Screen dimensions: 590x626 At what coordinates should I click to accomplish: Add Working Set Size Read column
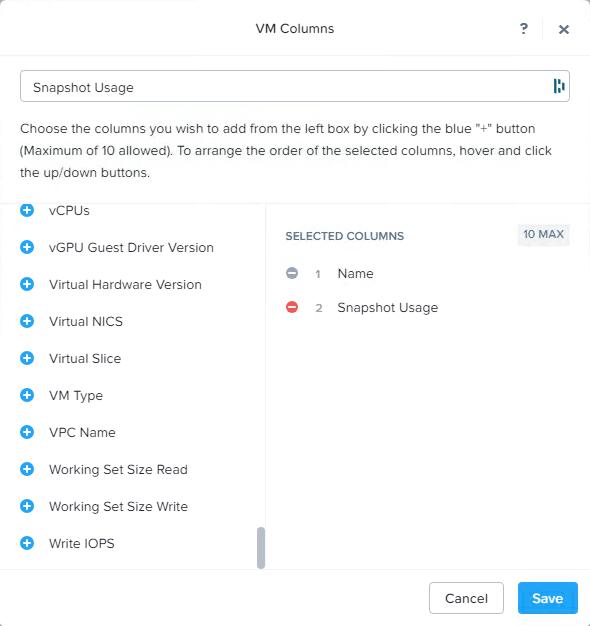[x=27, y=469]
